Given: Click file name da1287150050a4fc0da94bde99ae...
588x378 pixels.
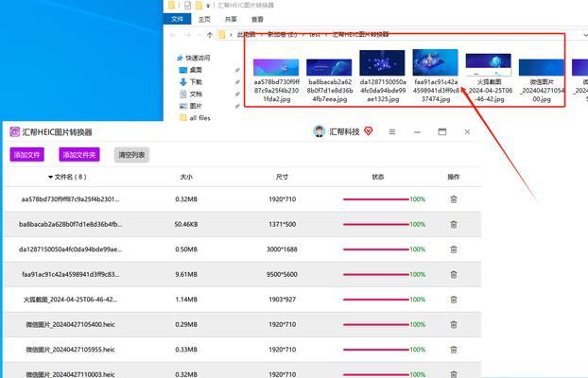Looking at the screenshot, I should point(71,249).
